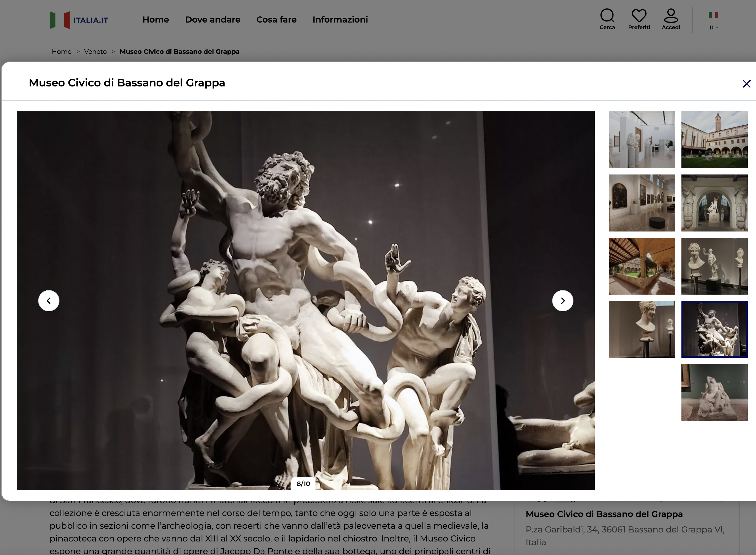Image resolution: width=756 pixels, height=555 pixels.
Task: Select the highlighted Laocoön thumbnail
Action: (x=714, y=329)
